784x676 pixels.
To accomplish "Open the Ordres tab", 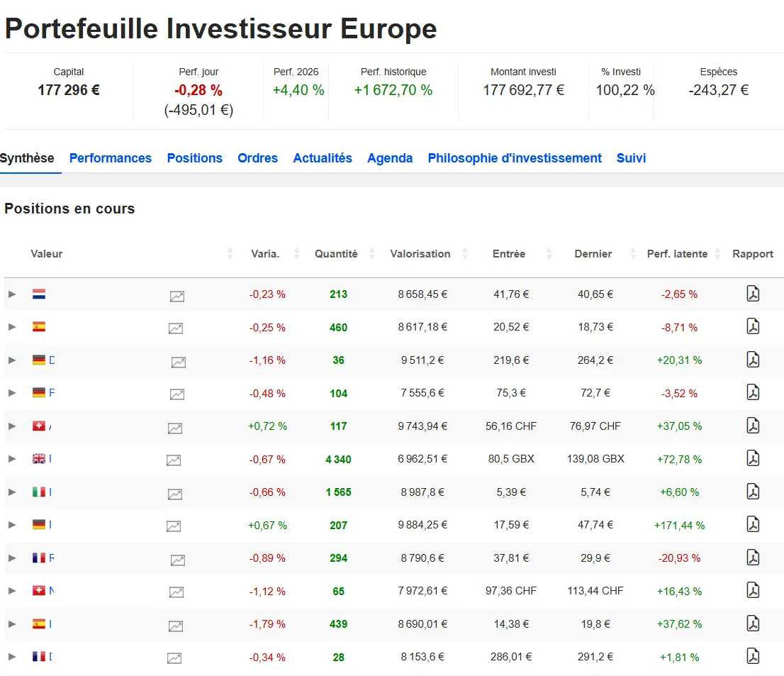I will click(x=257, y=158).
